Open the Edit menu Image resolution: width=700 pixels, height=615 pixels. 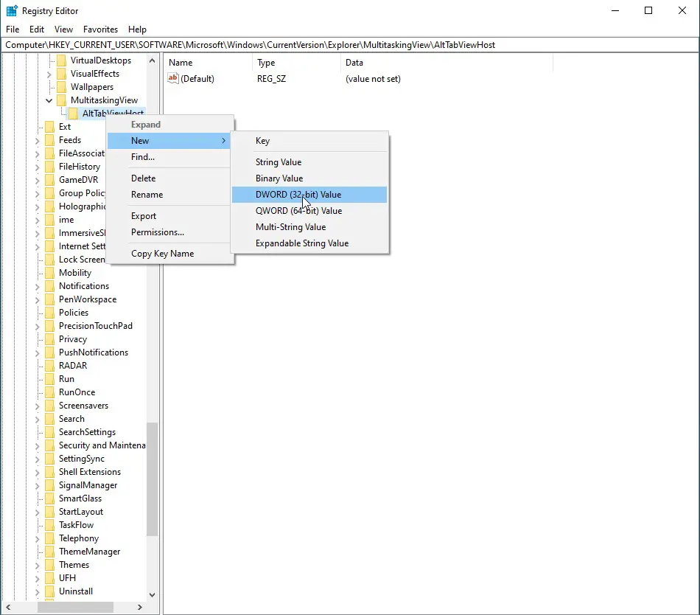click(37, 29)
